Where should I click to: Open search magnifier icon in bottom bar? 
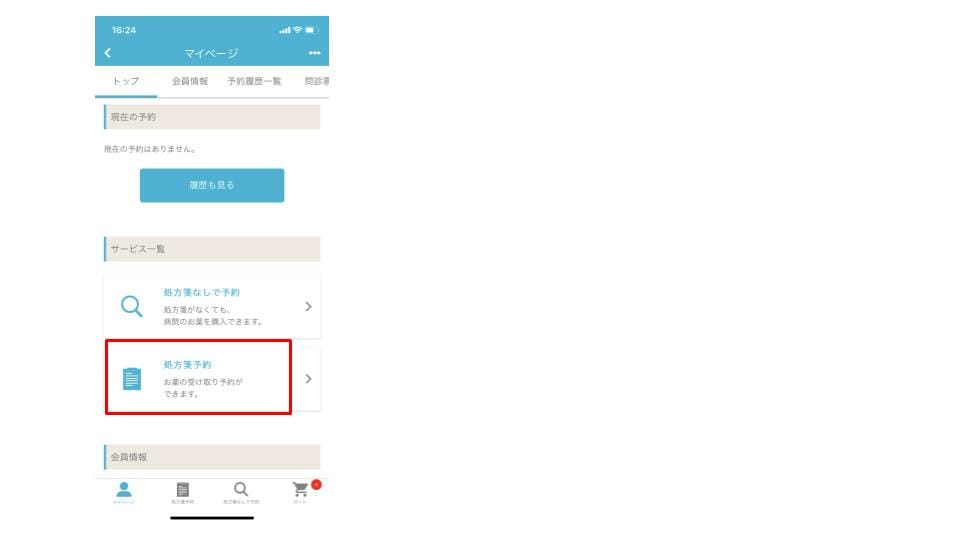pyautogui.click(x=241, y=492)
